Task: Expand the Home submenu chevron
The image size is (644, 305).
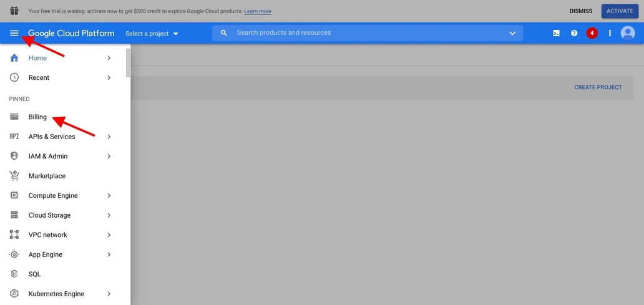Action: click(109, 58)
